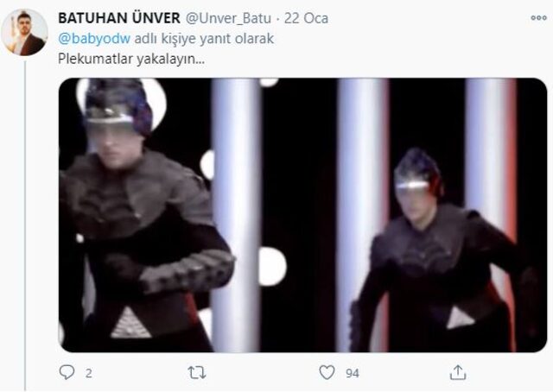Open the BATUHAN ÜNVER display name
Viewport: 553px width, 392px height.
tap(119, 18)
